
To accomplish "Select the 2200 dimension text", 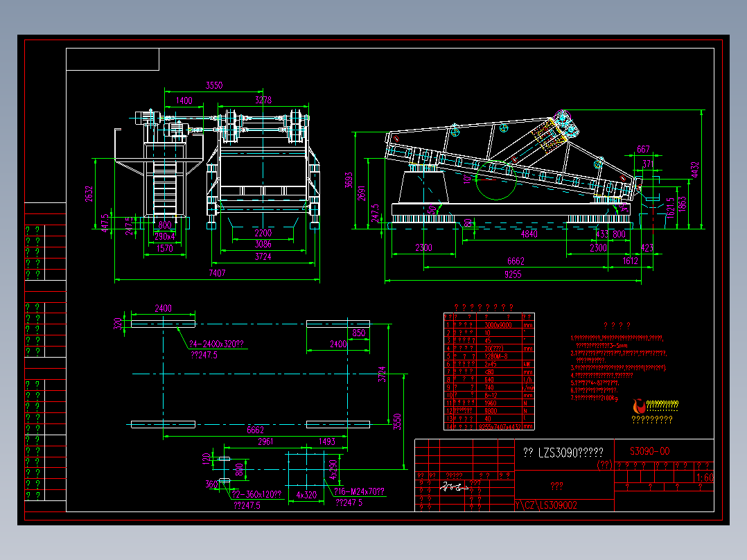I will 263,233.
